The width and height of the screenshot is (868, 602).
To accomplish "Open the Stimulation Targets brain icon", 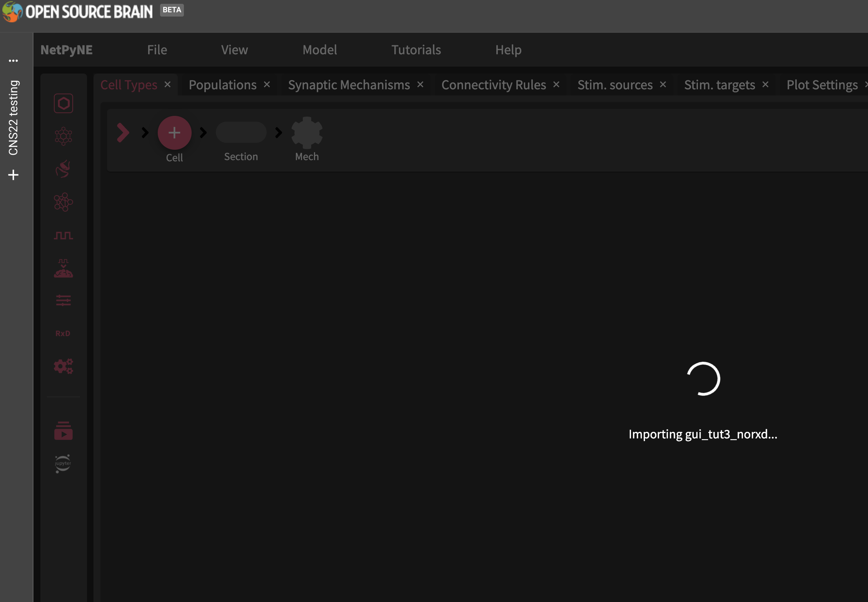I will (x=63, y=268).
